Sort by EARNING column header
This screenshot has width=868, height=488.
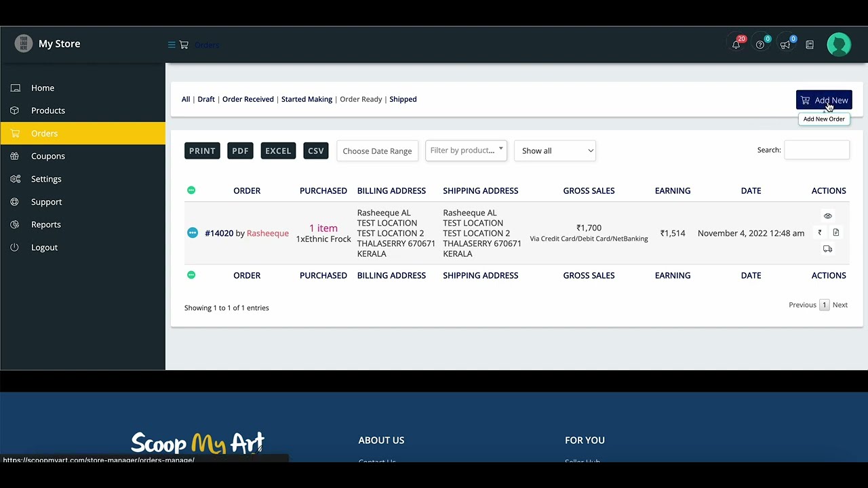pyautogui.click(x=673, y=190)
